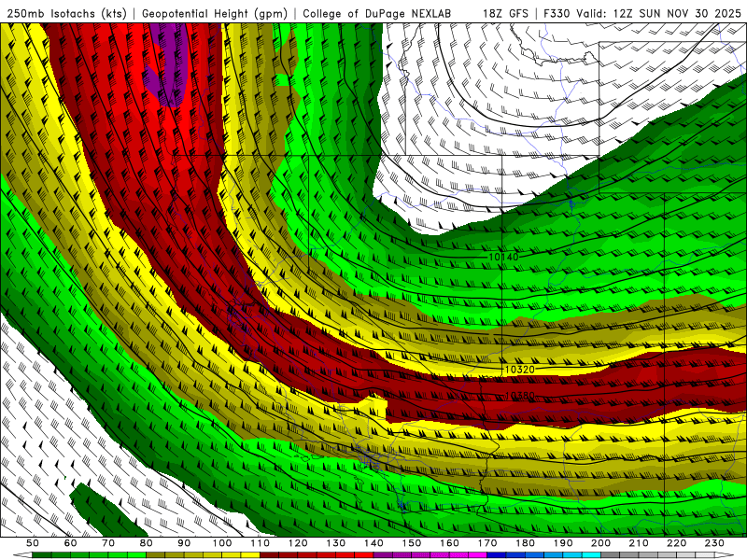Click the 60 value on the color scale

pyautogui.click(x=71, y=543)
